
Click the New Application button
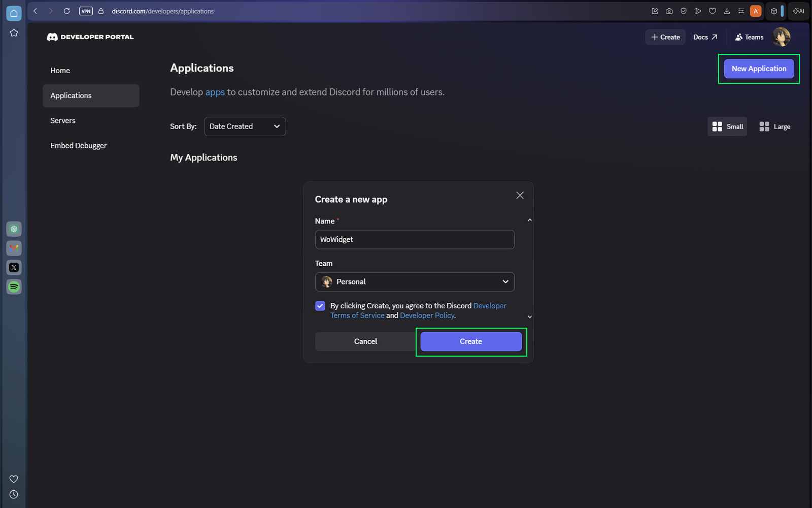[759, 69]
